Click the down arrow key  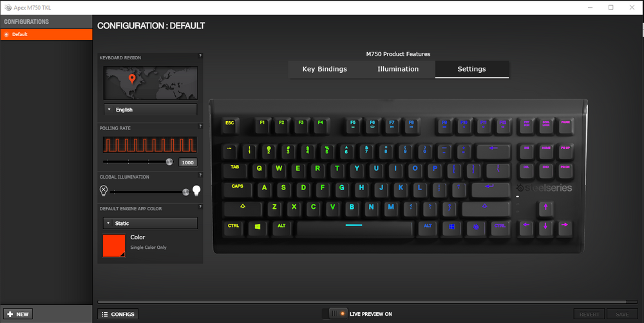[x=545, y=228]
